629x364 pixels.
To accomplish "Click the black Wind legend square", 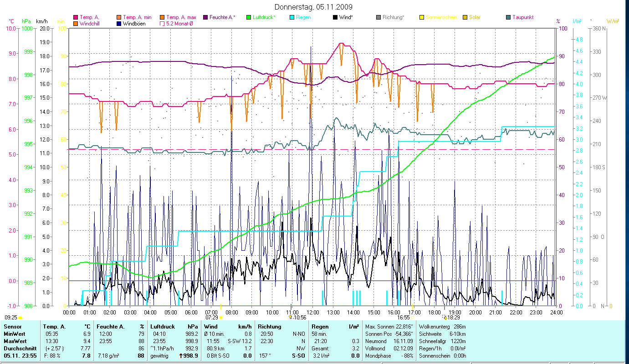I will tap(335, 17).
